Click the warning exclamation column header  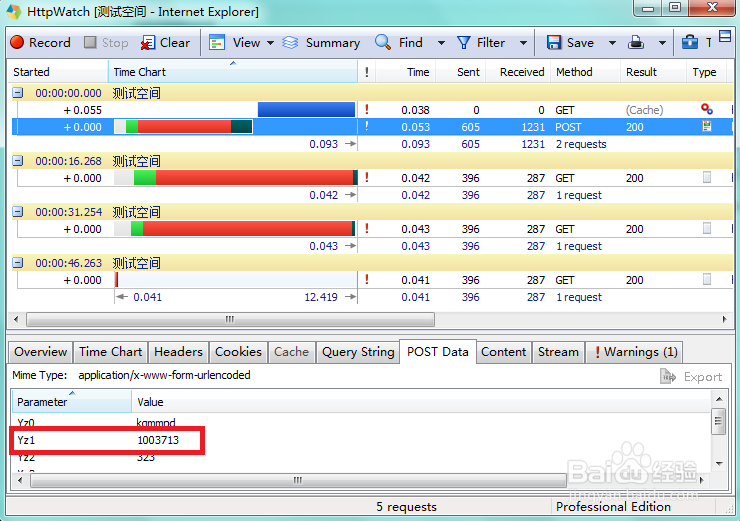pos(367,72)
